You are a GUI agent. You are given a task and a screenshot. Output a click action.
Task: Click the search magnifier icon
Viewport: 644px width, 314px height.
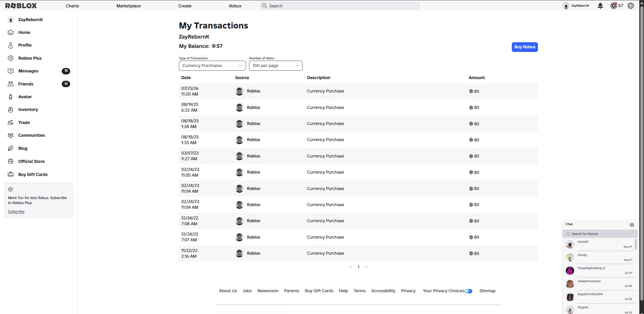coord(264,6)
